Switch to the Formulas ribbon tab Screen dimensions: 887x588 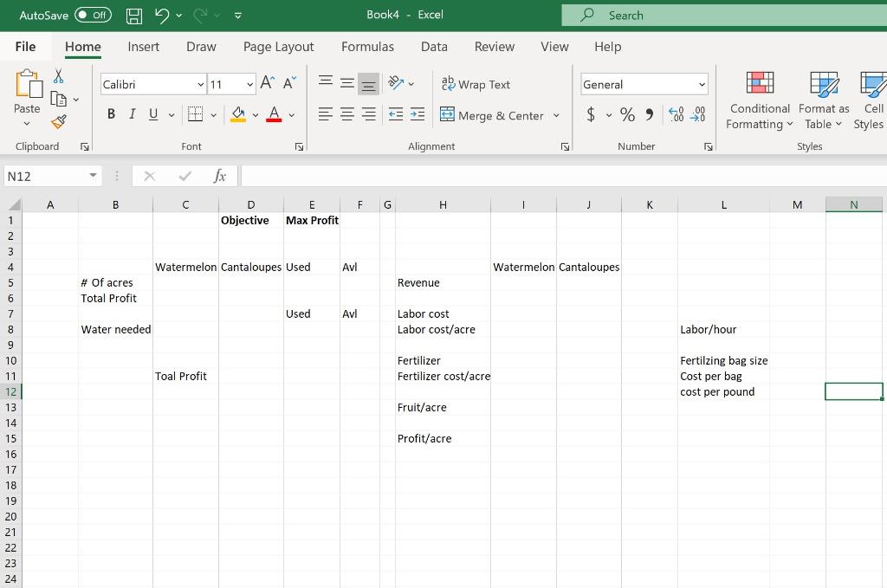pos(367,47)
